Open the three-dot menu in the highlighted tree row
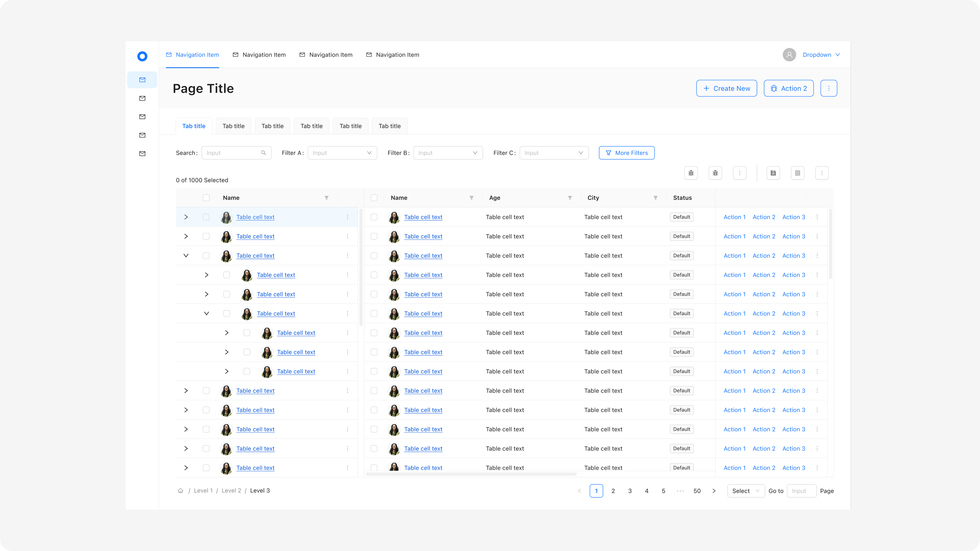980x551 pixels. pos(347,217)
